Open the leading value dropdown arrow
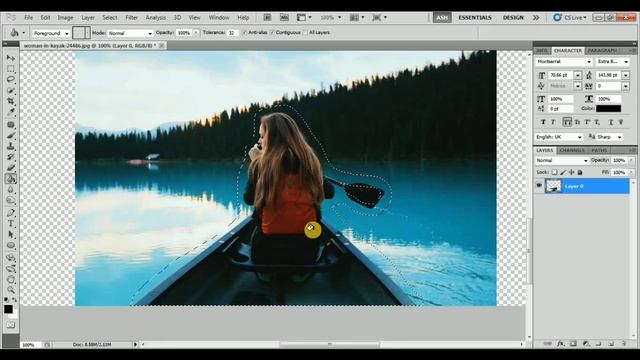The width and height of the screenshot is (640, 360). click(626, 75)
